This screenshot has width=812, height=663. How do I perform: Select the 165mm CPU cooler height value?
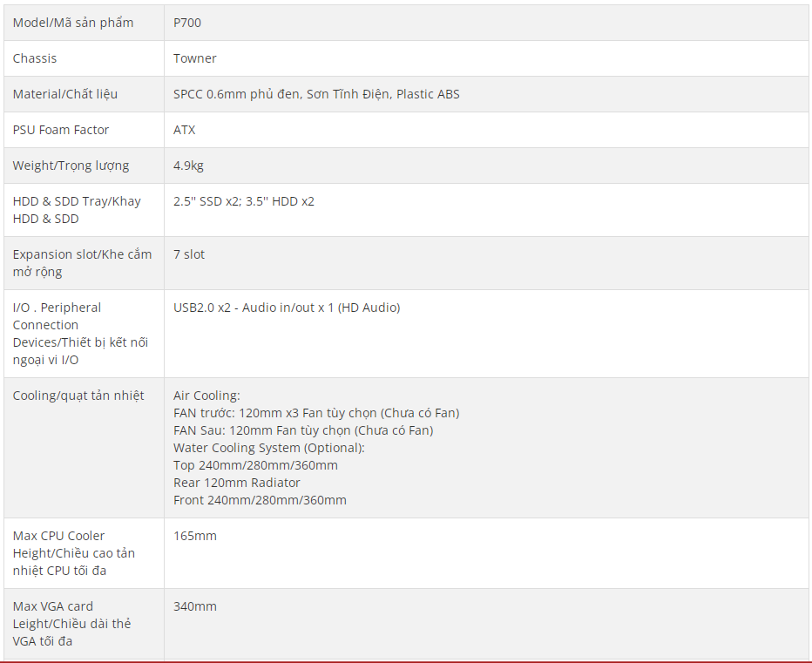click(x=194, y=536)
